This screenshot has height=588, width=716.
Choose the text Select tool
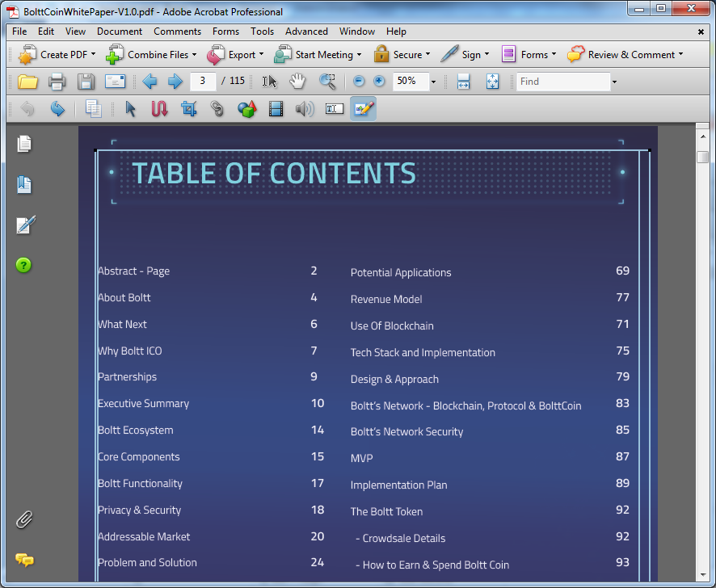[269, 82]
